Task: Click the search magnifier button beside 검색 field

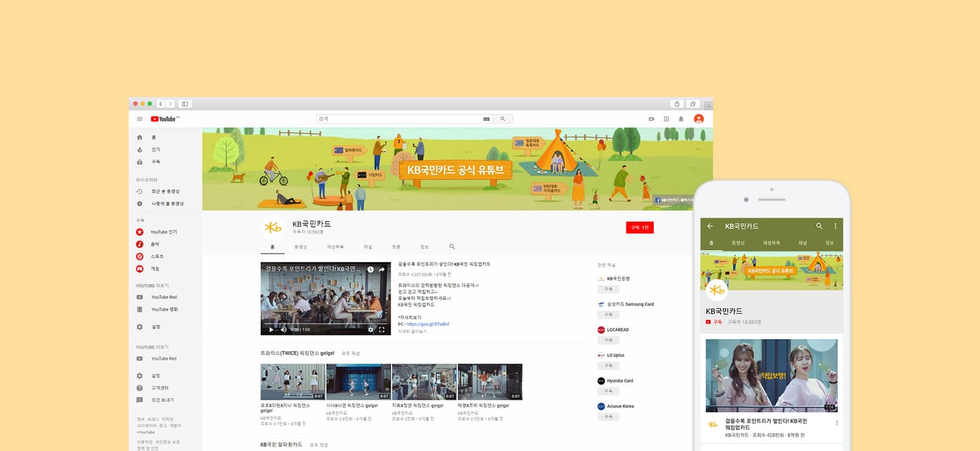Action: tap(502, 119)
